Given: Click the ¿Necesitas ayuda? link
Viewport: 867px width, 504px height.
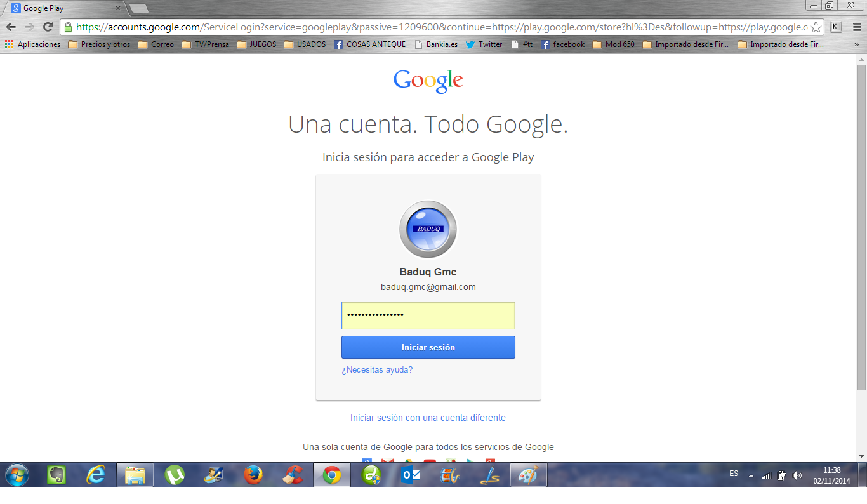Looking at the screenshot, I should (377, 369).
